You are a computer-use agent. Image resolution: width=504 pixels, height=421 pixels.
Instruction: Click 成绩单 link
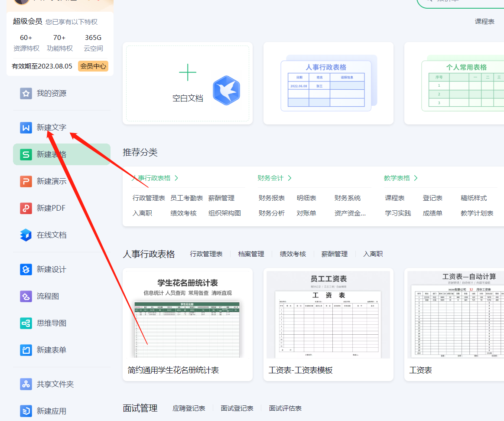(432, 213)
